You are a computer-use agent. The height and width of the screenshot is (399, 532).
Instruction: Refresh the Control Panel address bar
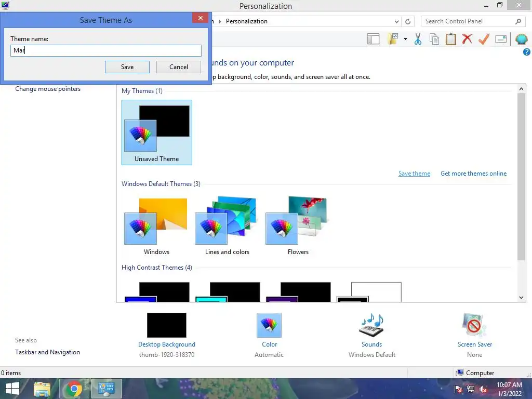tap(408, 21)
